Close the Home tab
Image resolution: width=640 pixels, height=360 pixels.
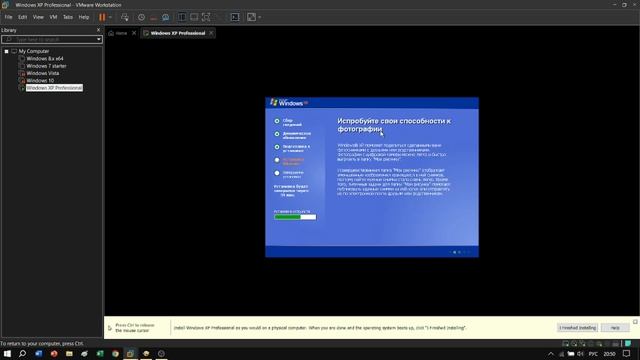[134, 33]
